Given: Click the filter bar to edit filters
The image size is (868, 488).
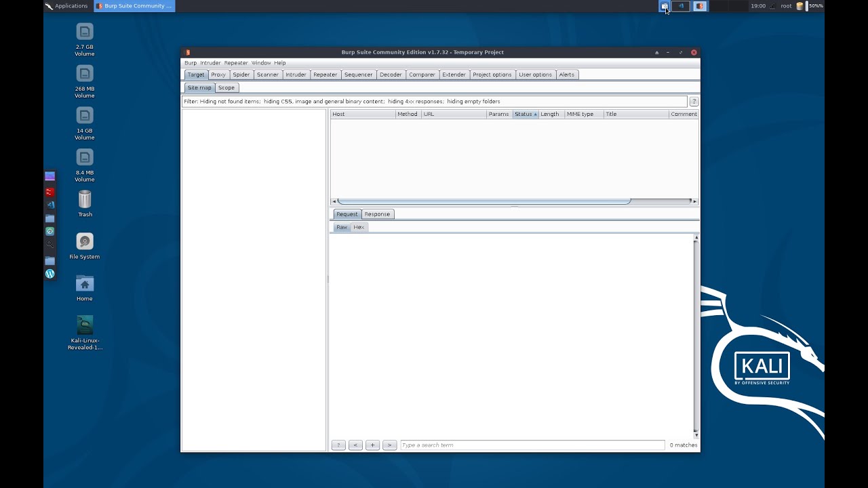Looking at the screenshot, I should (435, 101).
